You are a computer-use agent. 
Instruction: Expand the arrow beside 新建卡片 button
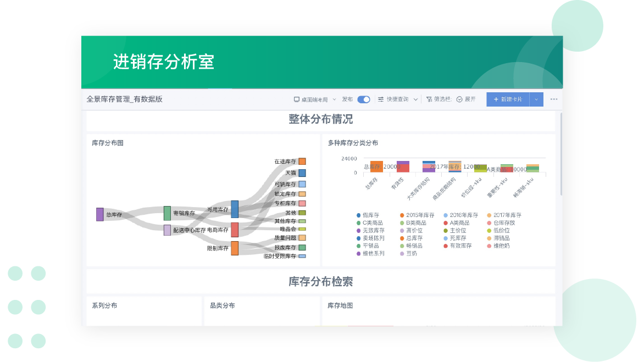click(537, 99)
